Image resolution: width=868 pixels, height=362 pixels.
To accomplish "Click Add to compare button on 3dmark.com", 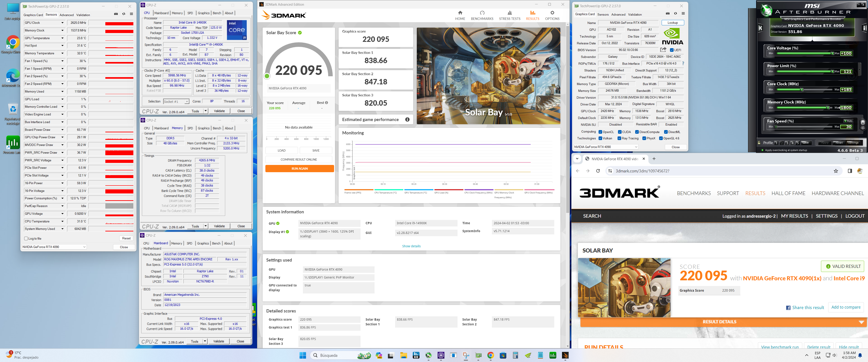I will point(846,307).
